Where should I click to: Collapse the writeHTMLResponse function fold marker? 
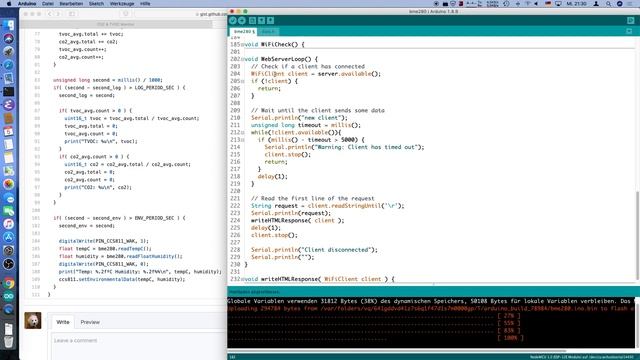[x=242, y=279]
